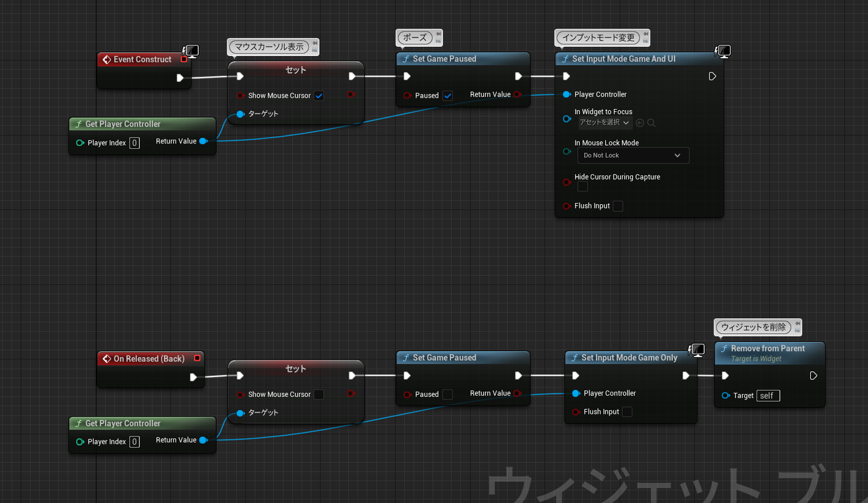Click the ウィジェットを削除 comment bubble text
The width and height of the screenshot is (868, 503).
coord(754,326)
